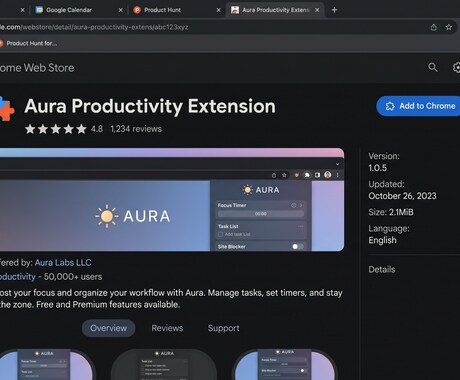Screen dimensions: 460x380
Task: Close the Google Calendar tab
Action: coord(121,10)
